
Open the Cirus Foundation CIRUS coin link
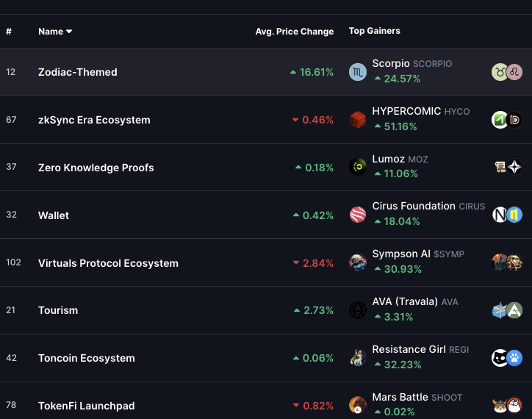click(428, 206)
